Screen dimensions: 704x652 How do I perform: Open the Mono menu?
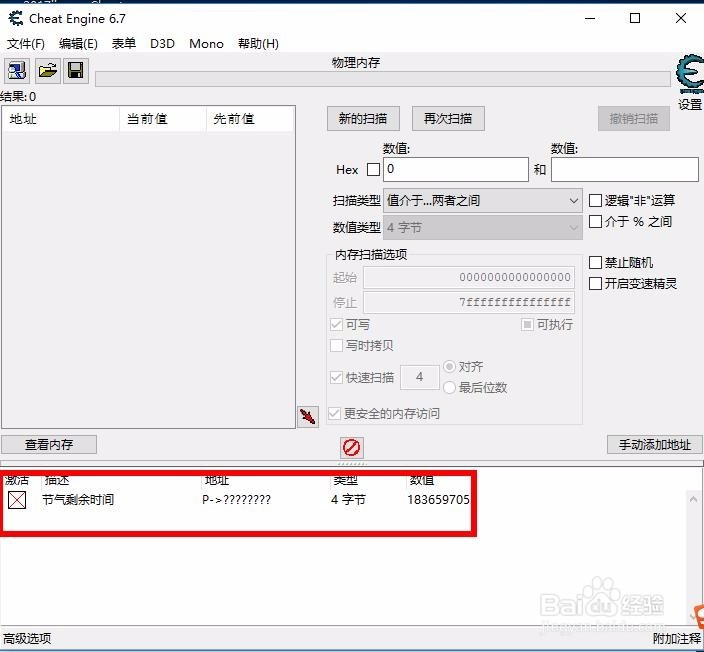(206, 44)
